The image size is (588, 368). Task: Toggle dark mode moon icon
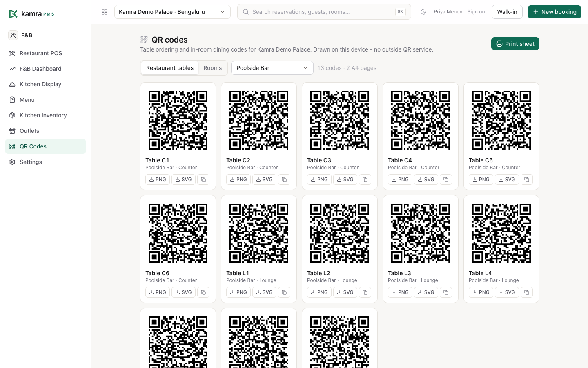pyautogui.click(x=423, y=12)
